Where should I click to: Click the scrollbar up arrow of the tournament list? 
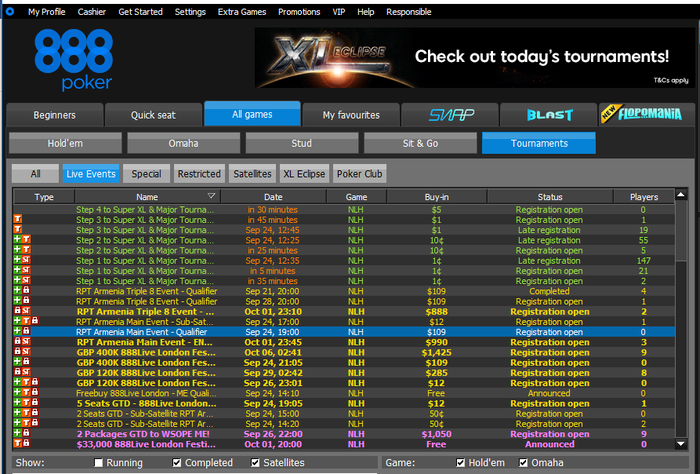(x=681, y=195)
